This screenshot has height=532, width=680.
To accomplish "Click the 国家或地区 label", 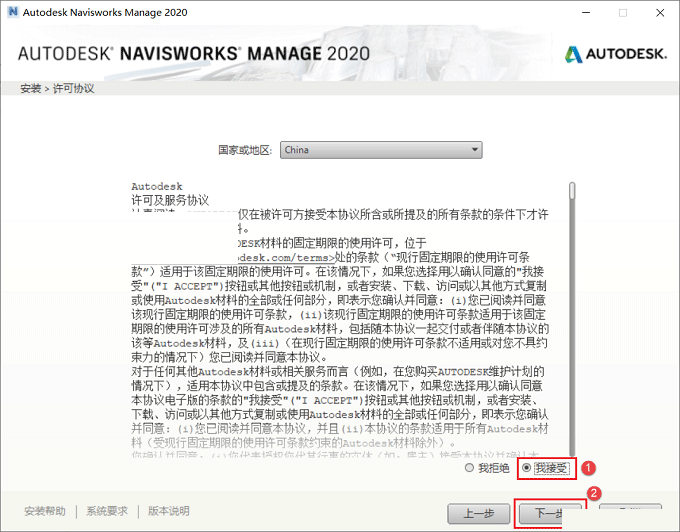I will point(245,150).
